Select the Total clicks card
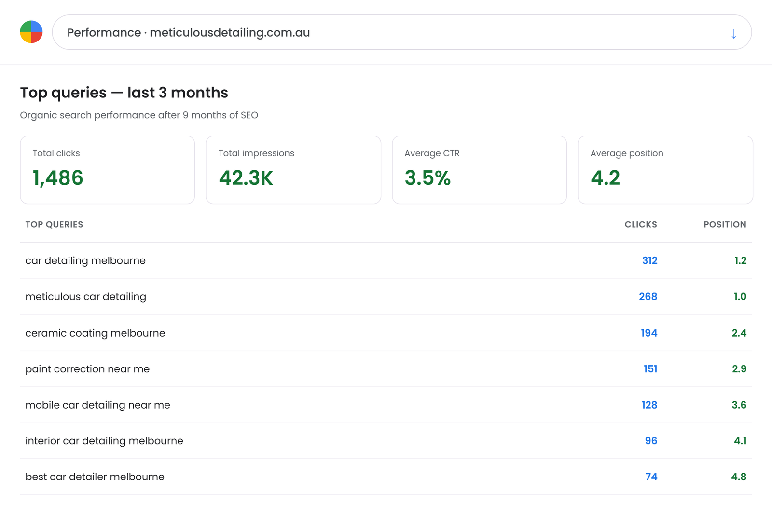The image size is (772, 532). tap(108, 170)
